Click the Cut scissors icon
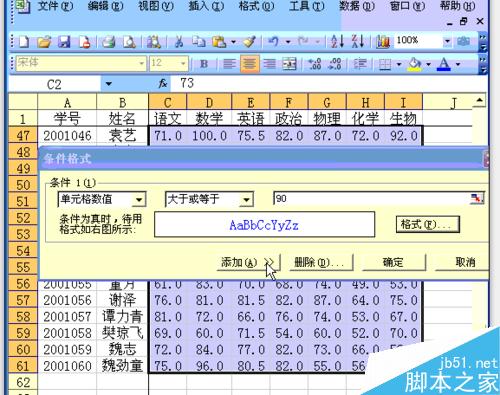The height and width of the screenshot is (395, 500). pos(179,42)
